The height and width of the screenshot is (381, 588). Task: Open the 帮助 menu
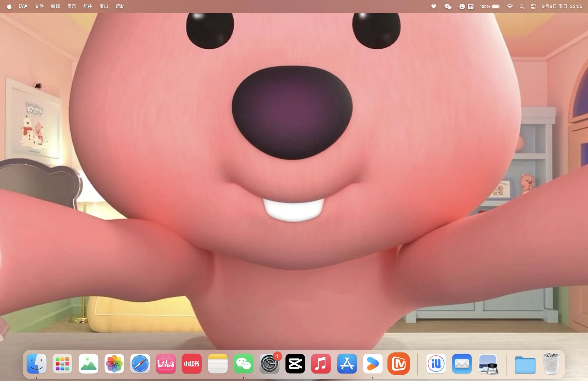(120, 6)
